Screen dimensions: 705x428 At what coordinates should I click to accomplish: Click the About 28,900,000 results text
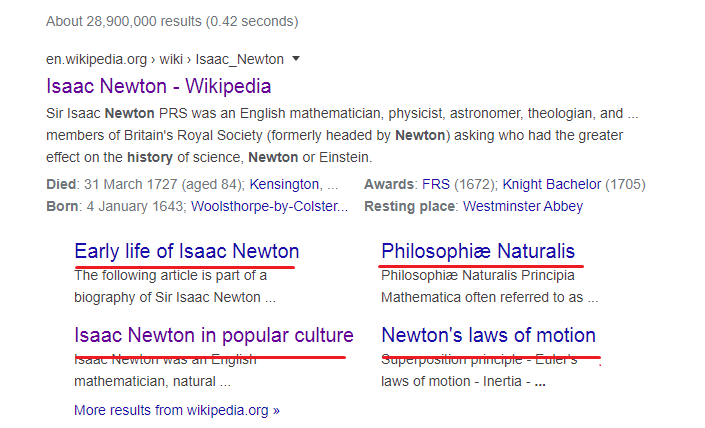pos(172,21)
